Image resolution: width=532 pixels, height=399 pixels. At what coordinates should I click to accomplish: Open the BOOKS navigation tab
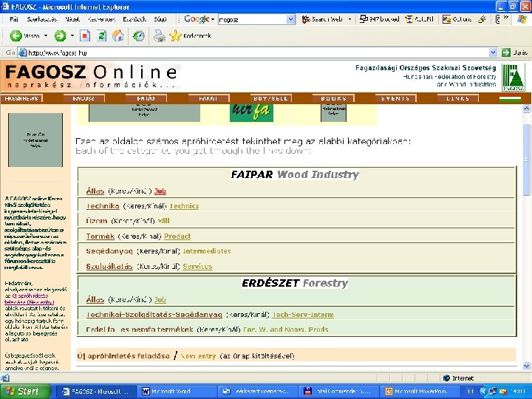click(x=333, y=98)
